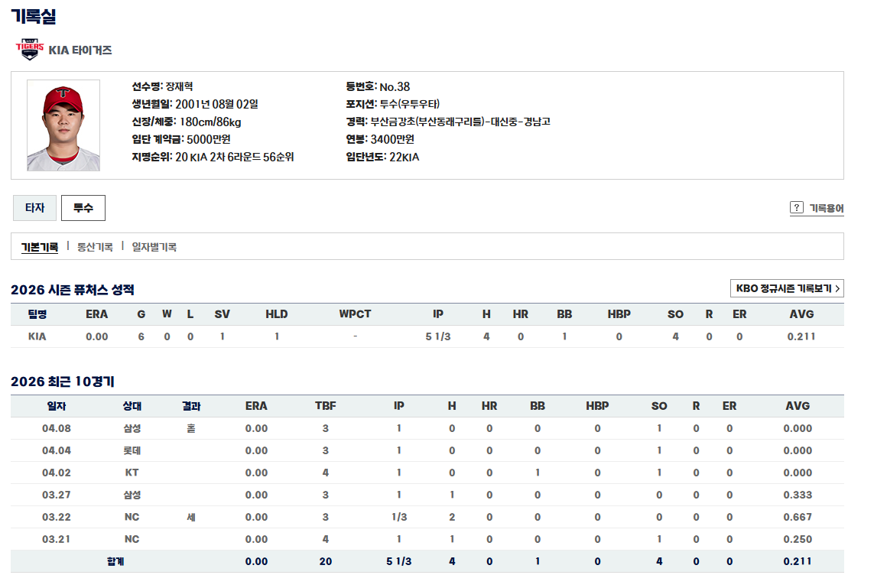Screen dimensions: 874x588
Task: Open the 기본기록 sub-tab
Action: tap(40, 247)
